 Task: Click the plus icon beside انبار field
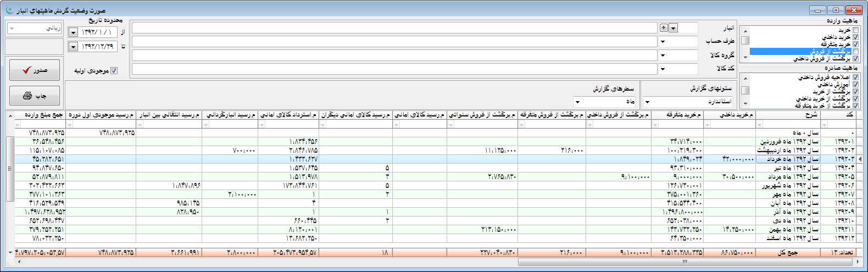click(x=664, y=28)
